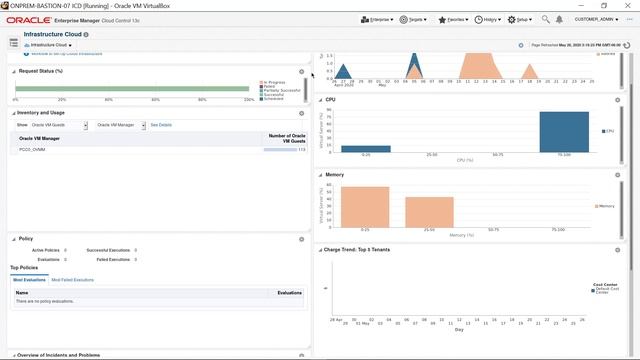Viewport: 640px width, 360px height.
Task: Open the search magnifier icon
Action: coord(545,19)
